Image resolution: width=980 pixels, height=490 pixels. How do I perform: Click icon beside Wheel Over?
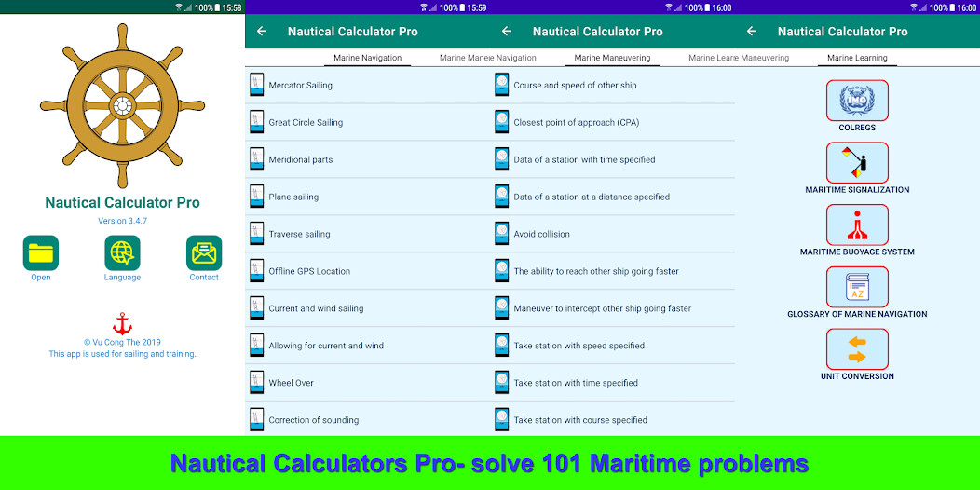coord(256,382)
